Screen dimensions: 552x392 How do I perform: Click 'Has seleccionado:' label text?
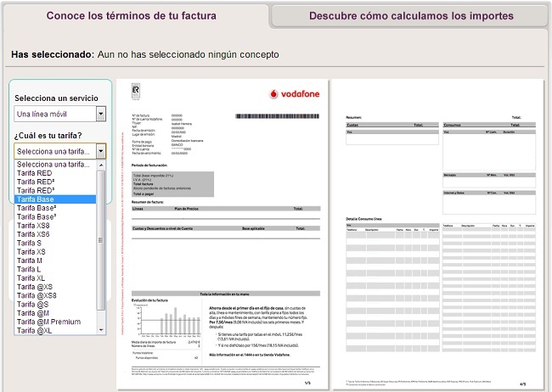(53, 54)
